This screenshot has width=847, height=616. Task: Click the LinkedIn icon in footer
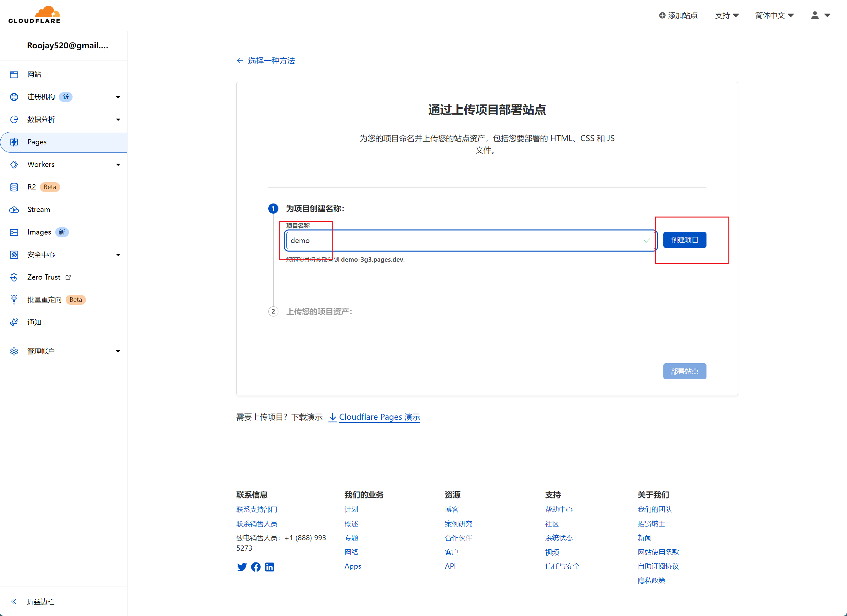tap(269, 567)
